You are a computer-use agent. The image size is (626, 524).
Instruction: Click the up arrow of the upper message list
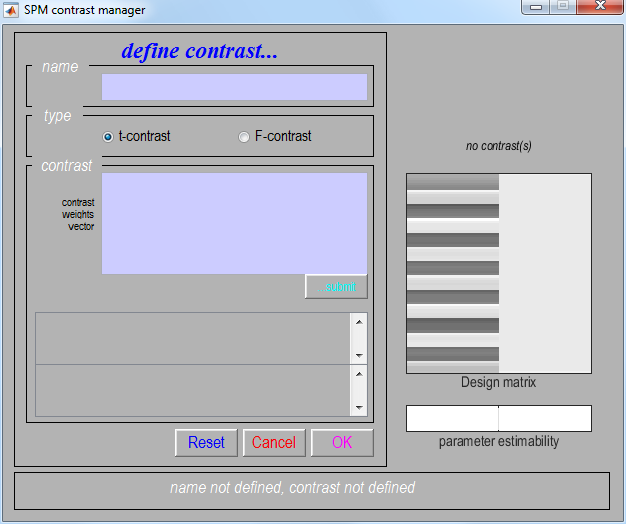(x=359, y=321)
